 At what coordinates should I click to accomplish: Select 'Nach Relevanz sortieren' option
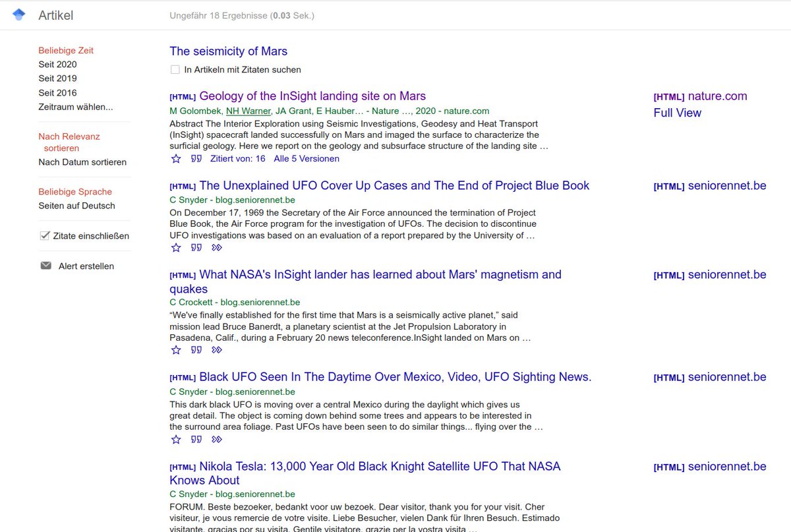click(x=69, y=142)
